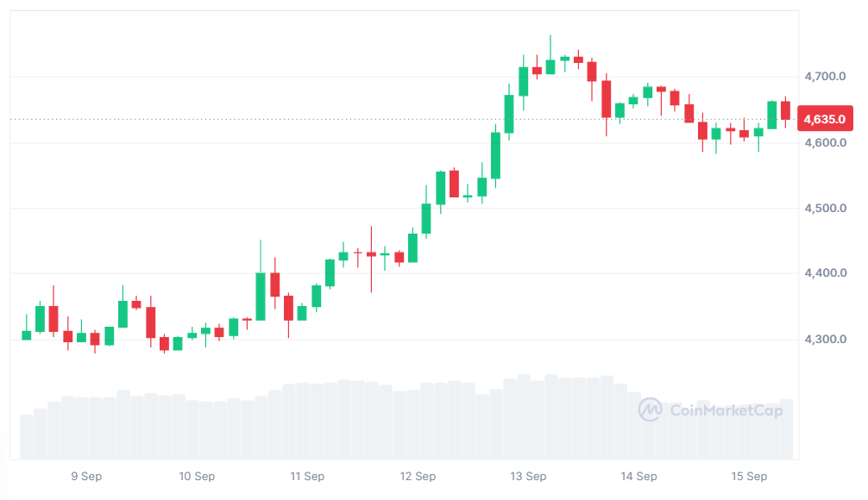Click the rightmost red candlestick on the chart

785,110
